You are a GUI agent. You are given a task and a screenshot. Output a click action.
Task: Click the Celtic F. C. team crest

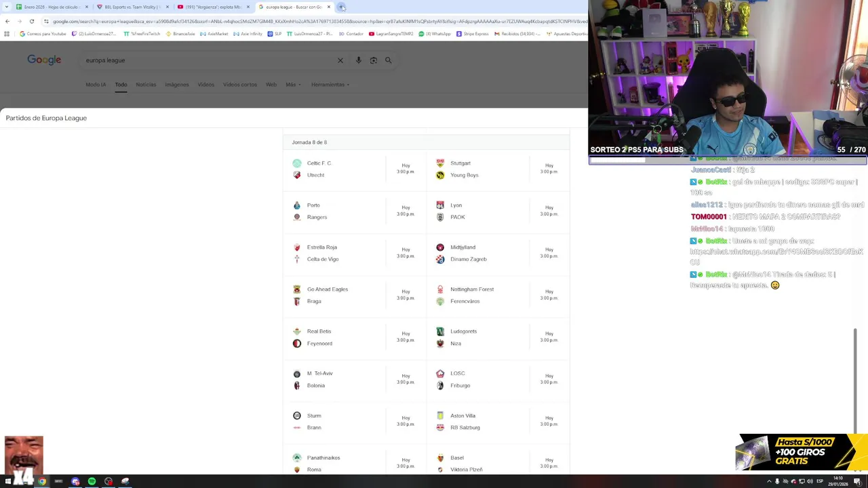tap(297, 163)
